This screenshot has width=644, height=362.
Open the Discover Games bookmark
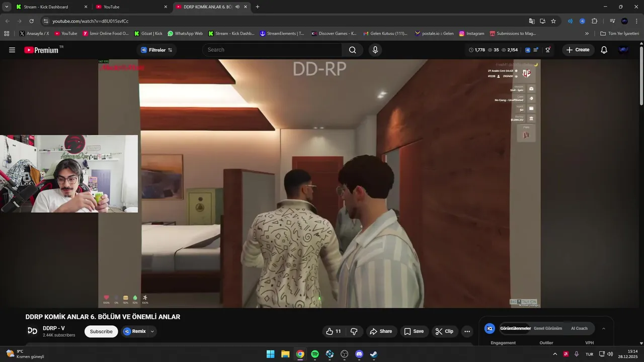point(334,34)
